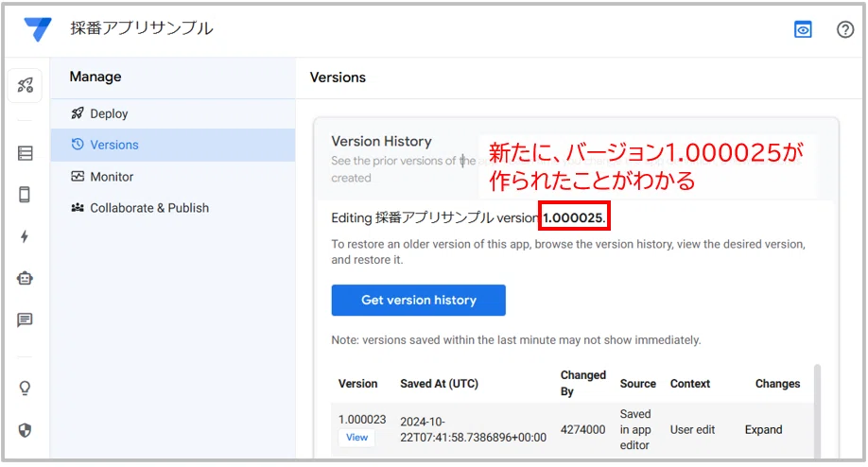Click the Changes column header
Image resolution: width=868 pixels, height=467 pixels.
(777, 384)
